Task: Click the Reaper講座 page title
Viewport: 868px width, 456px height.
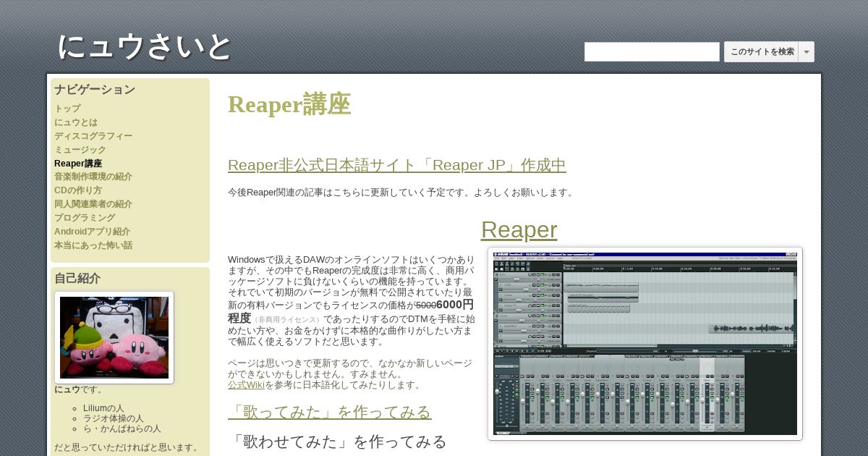Action: 289,104
